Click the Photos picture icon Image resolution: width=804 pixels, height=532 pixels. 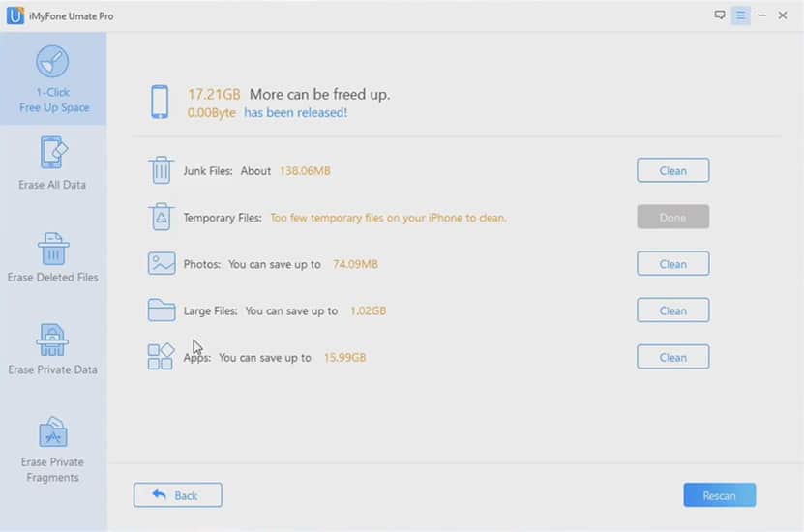(x=162, y=263)
